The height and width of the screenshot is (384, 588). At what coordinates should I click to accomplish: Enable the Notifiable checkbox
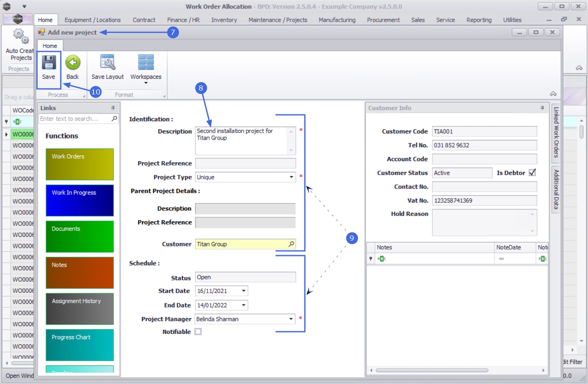198,332
